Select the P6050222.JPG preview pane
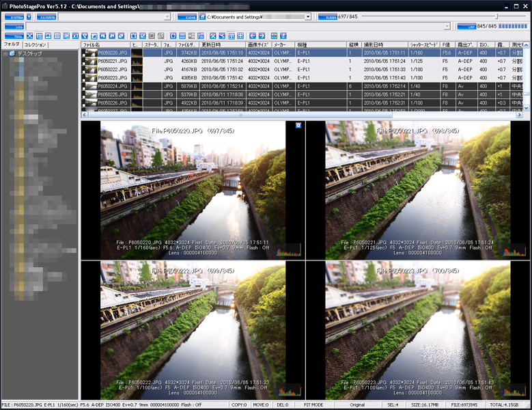532x410 pixels. click(x=193, y=331)
